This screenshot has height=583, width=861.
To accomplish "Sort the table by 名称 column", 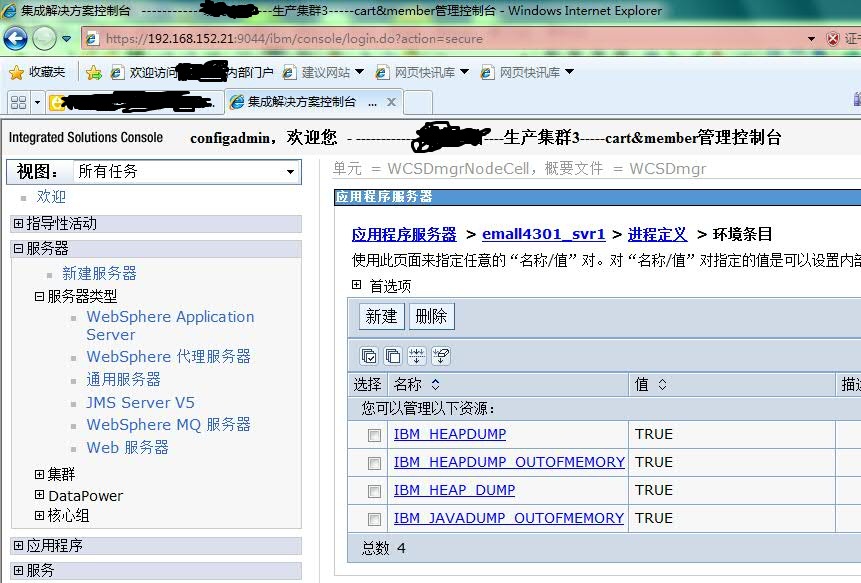I will (x=435, y=384).
